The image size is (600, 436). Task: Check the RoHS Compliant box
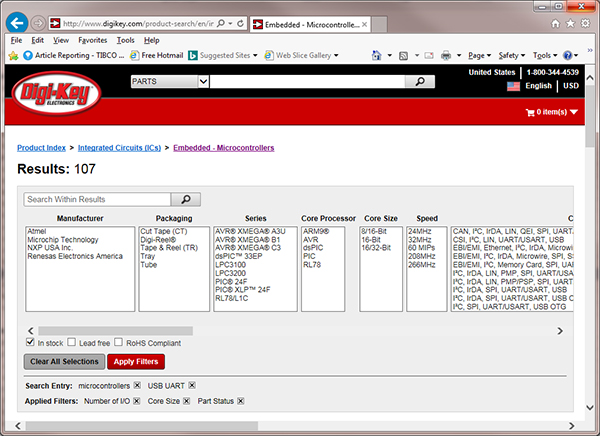tap(119, 343)
